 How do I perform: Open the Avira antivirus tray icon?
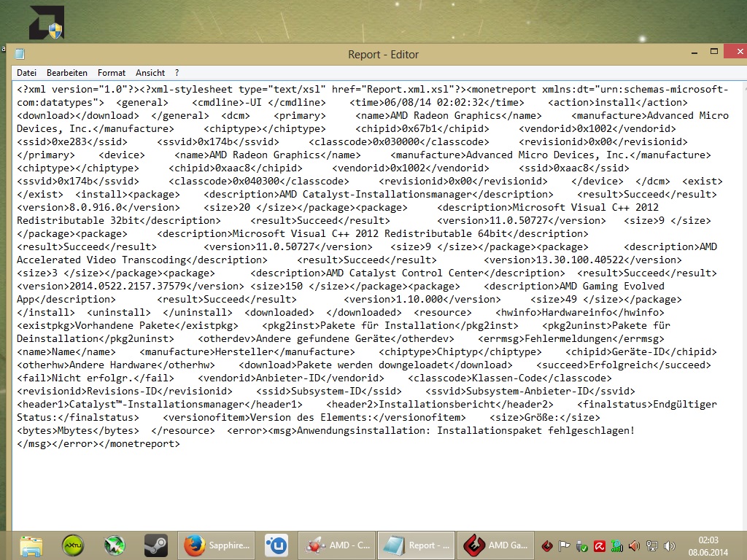[600, 546]
